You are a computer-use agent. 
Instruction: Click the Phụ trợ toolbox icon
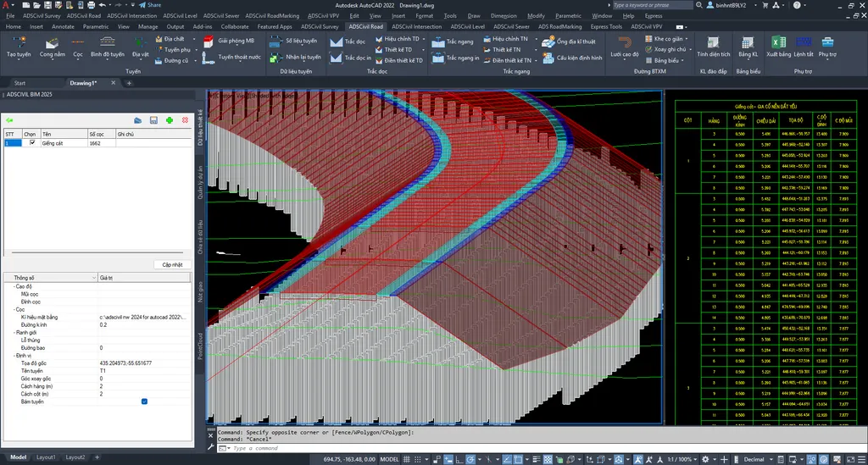coord(827,42)
